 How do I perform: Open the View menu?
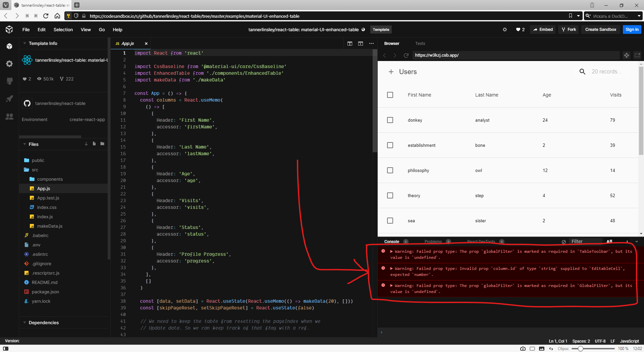click(x=86, y=30)
